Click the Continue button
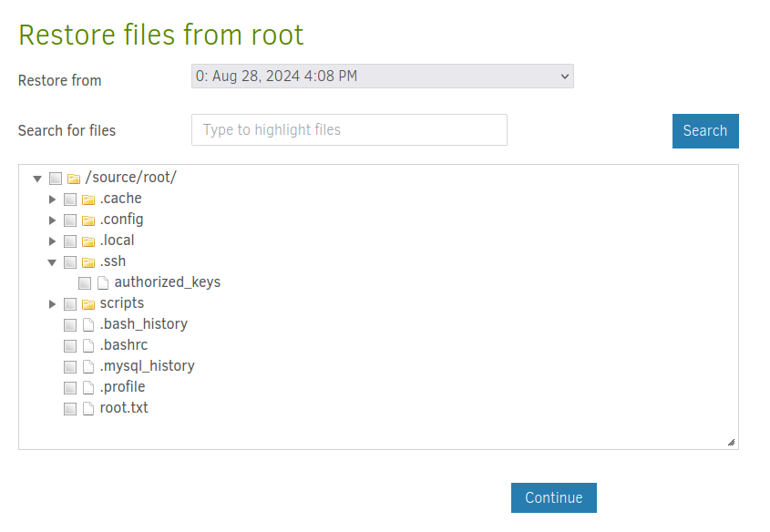The height and width of the screenshot is (532, 770). pos(553,498)
